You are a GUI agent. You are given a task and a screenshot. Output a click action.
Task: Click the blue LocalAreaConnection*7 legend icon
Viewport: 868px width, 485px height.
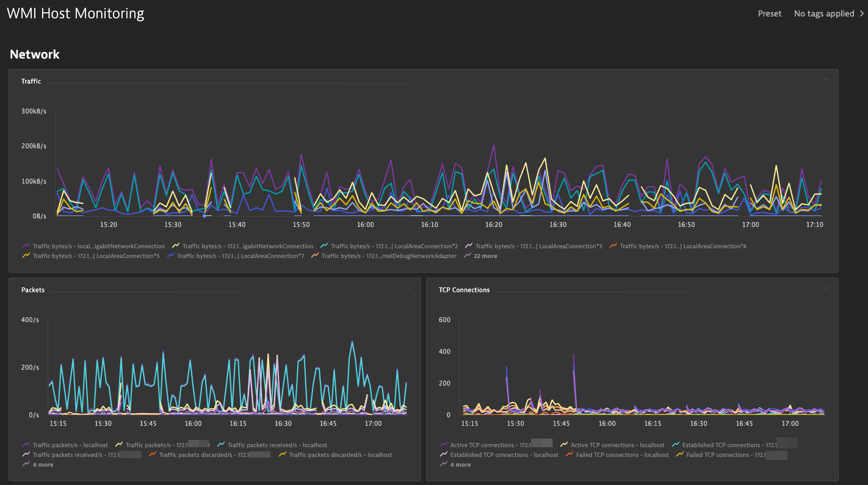tap(170, 256)
